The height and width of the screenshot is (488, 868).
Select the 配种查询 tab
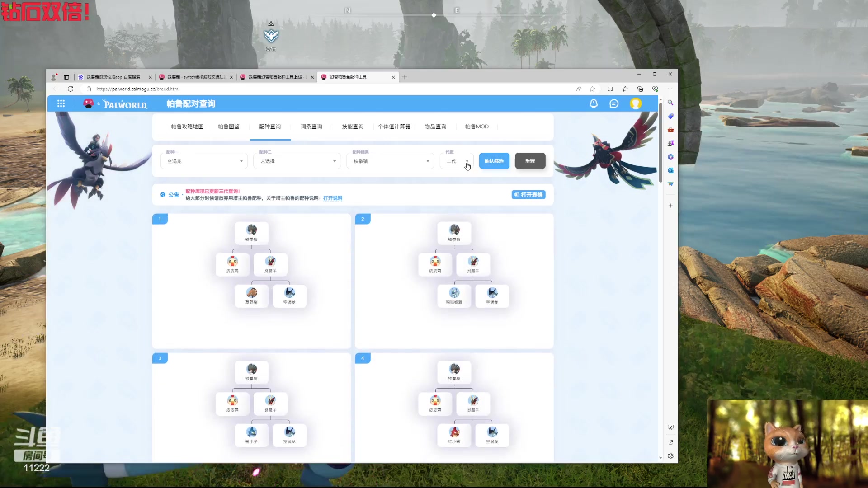click(270, 127)
